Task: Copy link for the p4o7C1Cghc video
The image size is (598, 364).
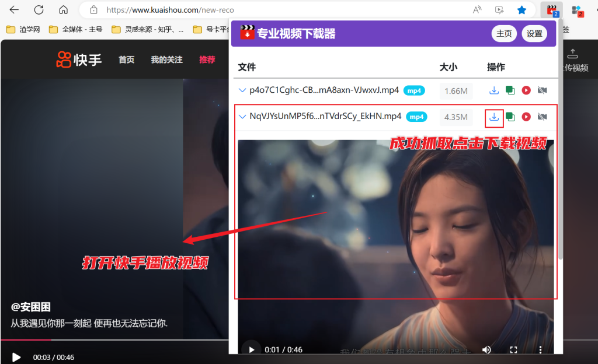Action: (x=510, y=90)
